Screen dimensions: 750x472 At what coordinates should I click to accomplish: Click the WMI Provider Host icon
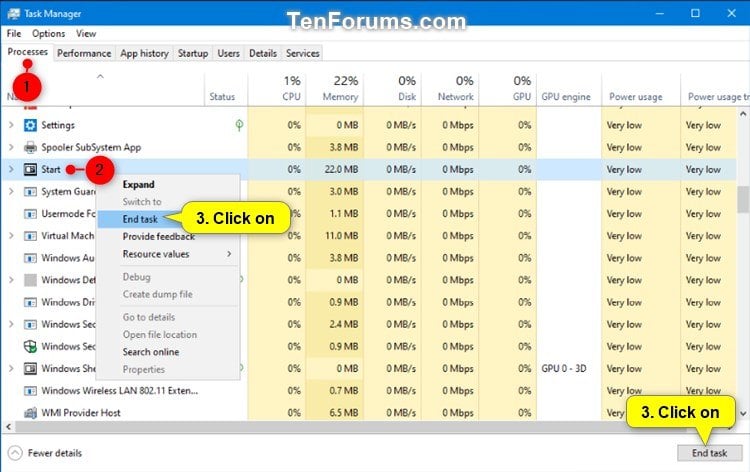coord(30,413)
